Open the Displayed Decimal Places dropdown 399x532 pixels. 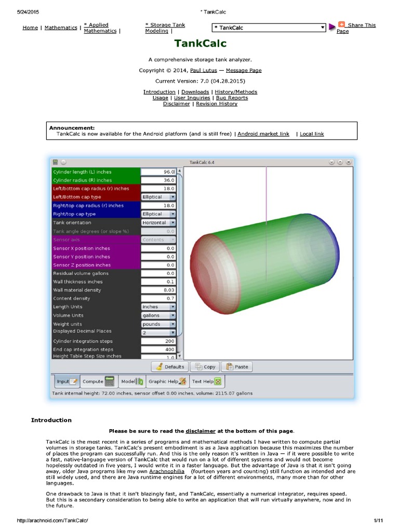[x=158, y=332]
